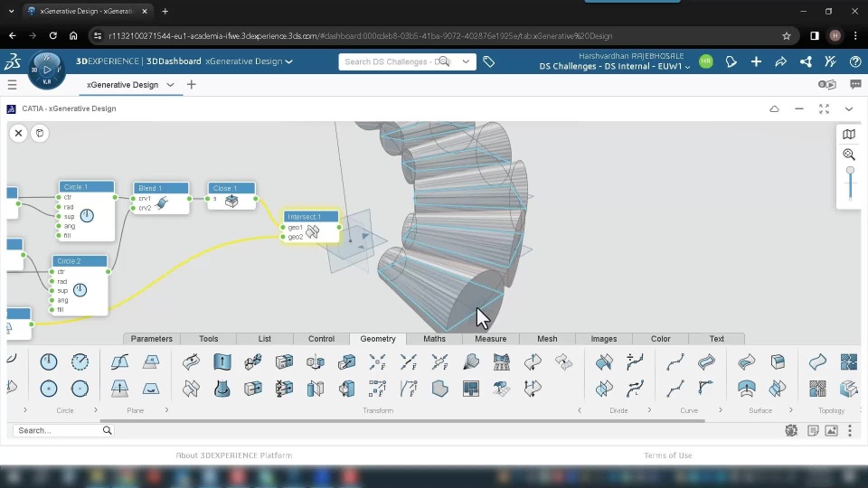Screen dimensions: 868x488
Task: Click the clipboard icon next to the X button
Action: point(40,134)
